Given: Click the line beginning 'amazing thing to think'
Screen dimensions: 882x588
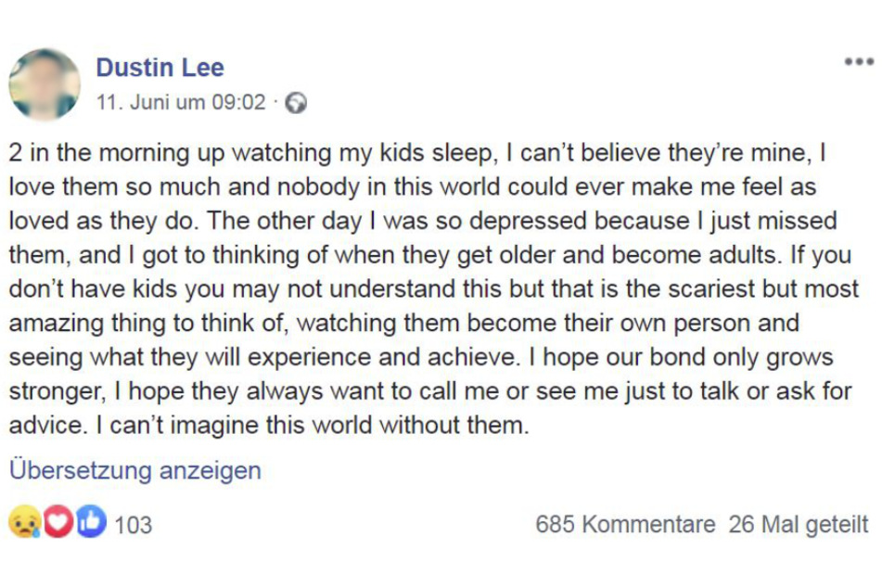Looking at the screenshot, I should [403, 324].
